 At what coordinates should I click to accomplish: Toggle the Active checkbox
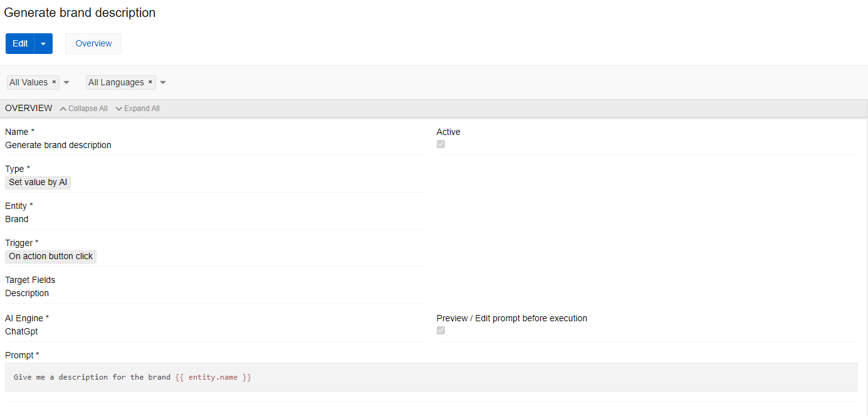441,144
